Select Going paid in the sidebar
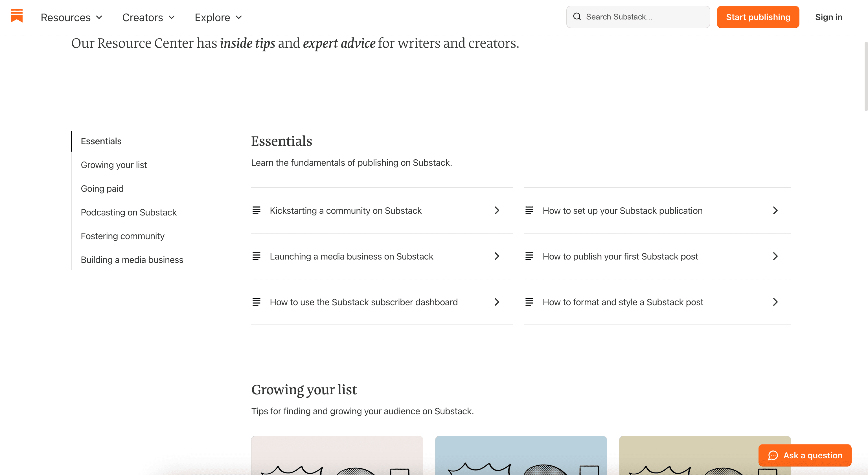 (102, 188)
